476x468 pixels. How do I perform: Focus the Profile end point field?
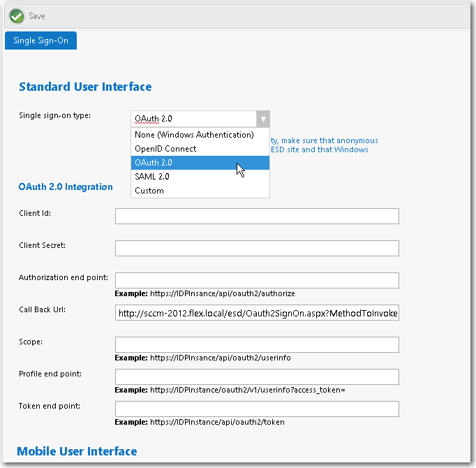coord(257,376)
